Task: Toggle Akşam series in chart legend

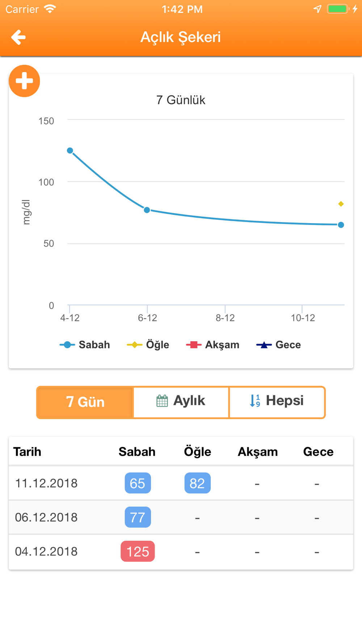Action: pos(212,345)
